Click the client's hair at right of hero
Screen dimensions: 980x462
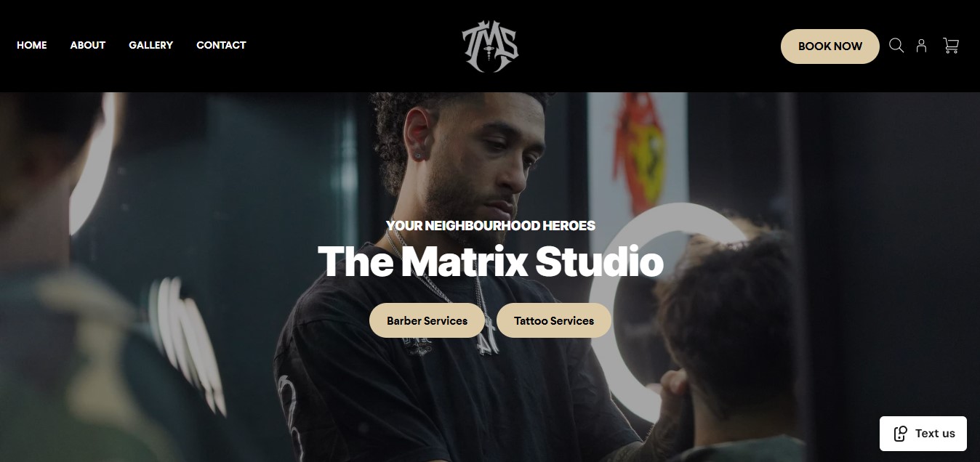pyautogui.click(x=727, y=305)
